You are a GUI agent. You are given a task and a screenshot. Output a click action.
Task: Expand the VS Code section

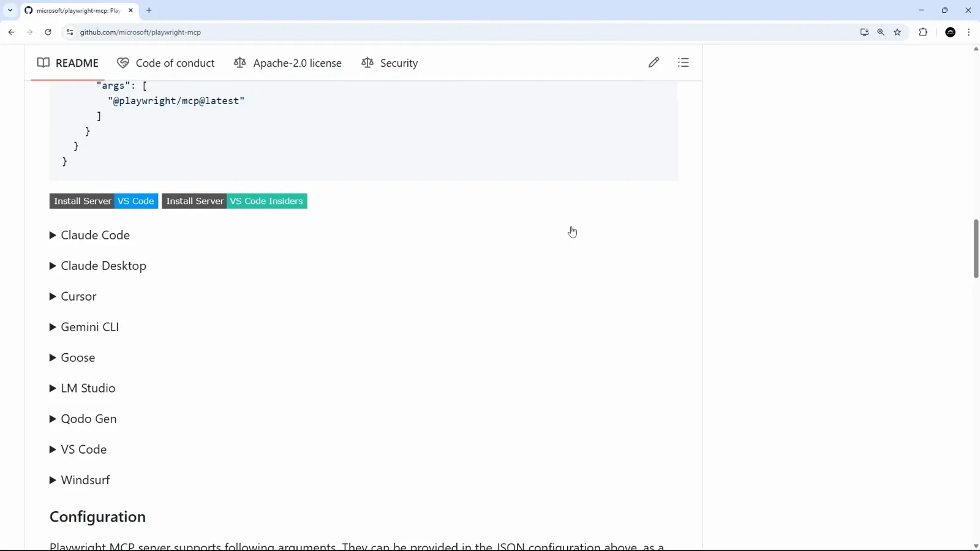click(x=78, y=449)
